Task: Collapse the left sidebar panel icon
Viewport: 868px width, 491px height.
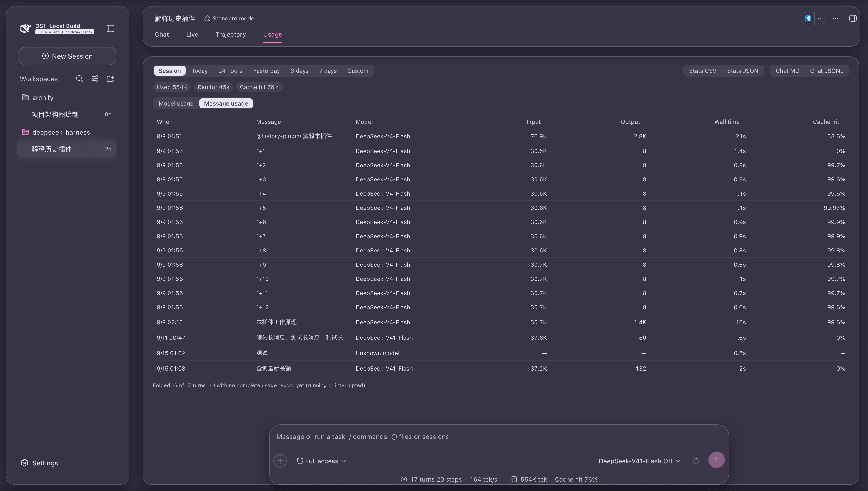Action: tap(110, 28)
